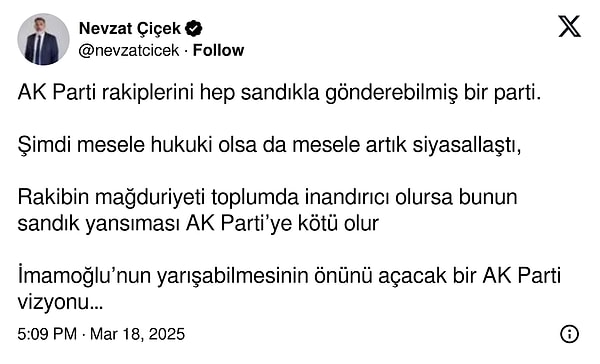Viewport: 600px width, 364px height.
Task: Click the word yarışabilmesinin in the tweet
Action: tap(232, 276)
